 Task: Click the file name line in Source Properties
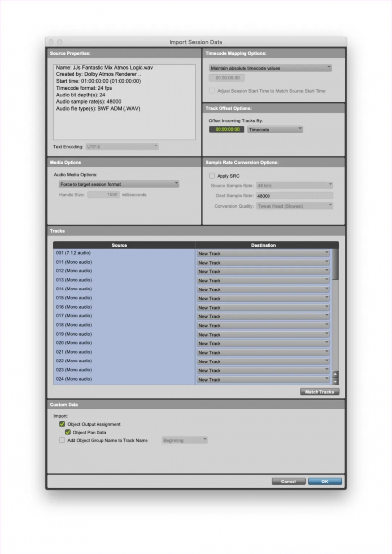pyautogui.click(x=105, y=68)
